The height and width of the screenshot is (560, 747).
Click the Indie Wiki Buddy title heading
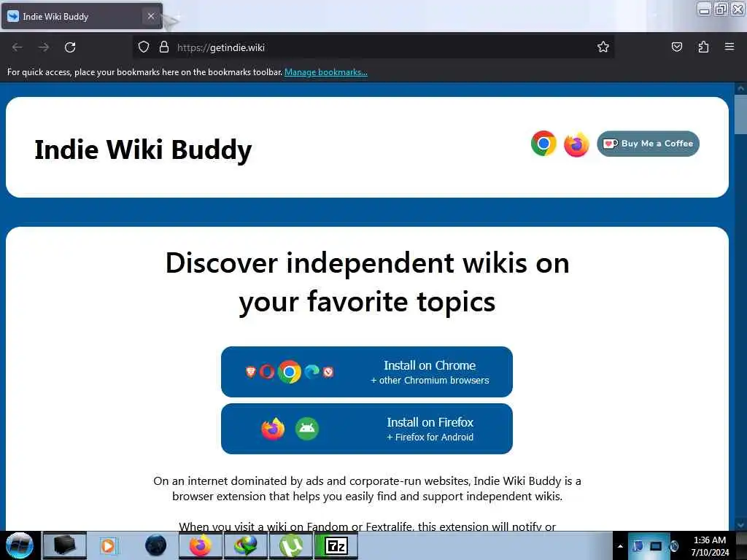coord(143,149)
